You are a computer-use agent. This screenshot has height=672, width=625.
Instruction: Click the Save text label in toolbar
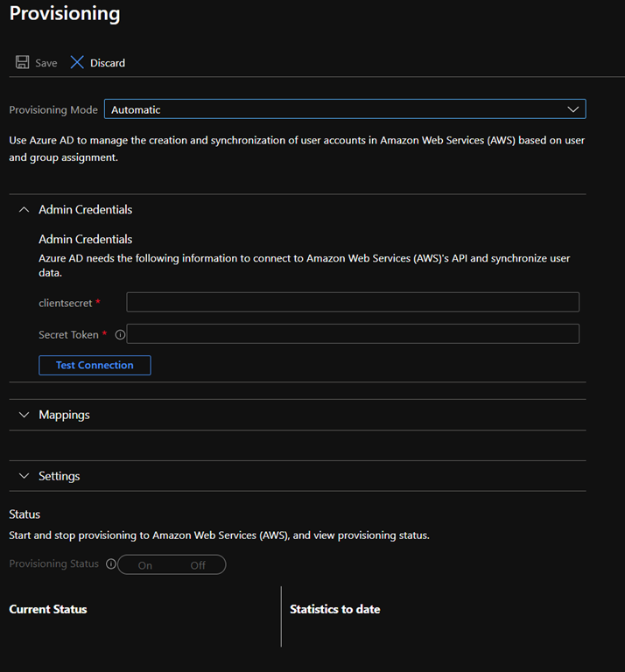[46, 63]
